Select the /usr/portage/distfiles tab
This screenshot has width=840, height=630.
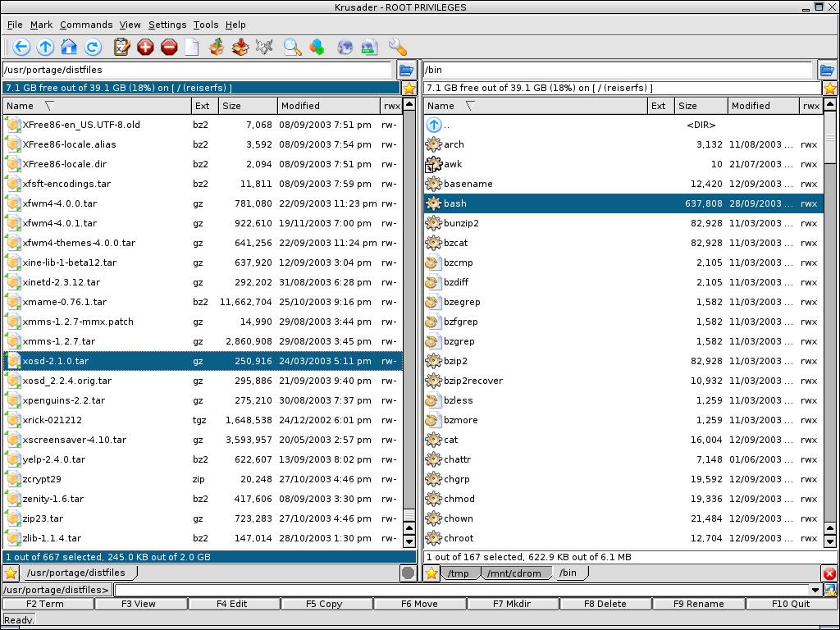[76, 573]
